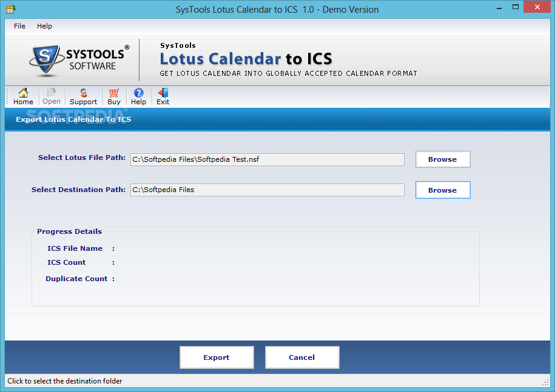Image resolution: width=555 pixels, height=392 pixels.
Task: Click the Export button
Action: coord(217,357)
